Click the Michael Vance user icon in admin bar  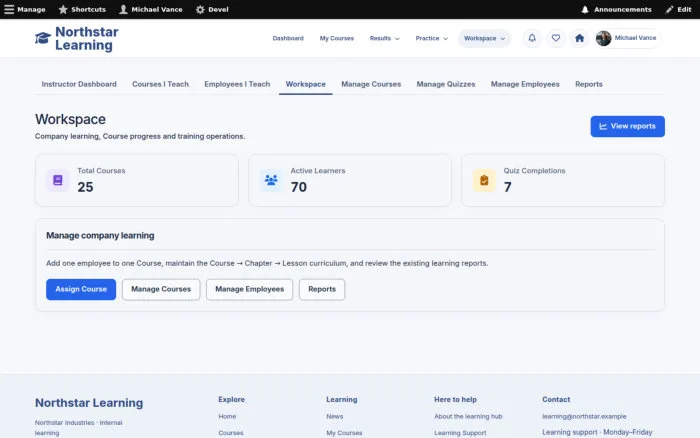point(123,9)
